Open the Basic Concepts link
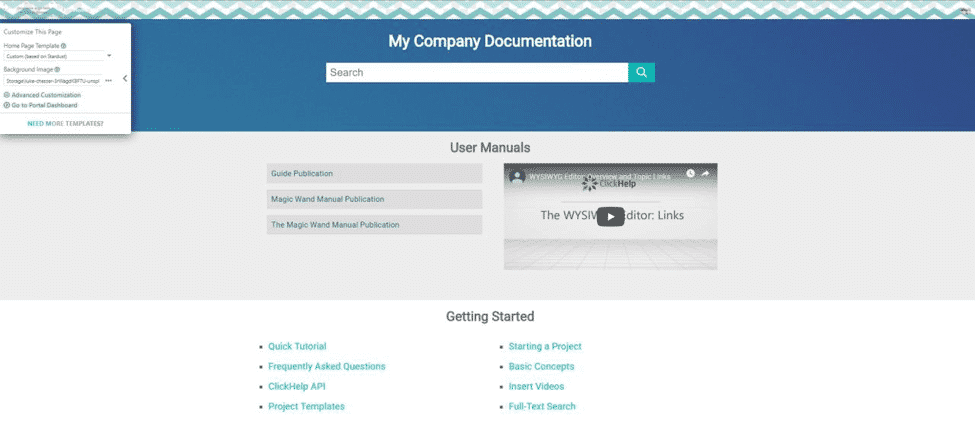 point(541,366)
